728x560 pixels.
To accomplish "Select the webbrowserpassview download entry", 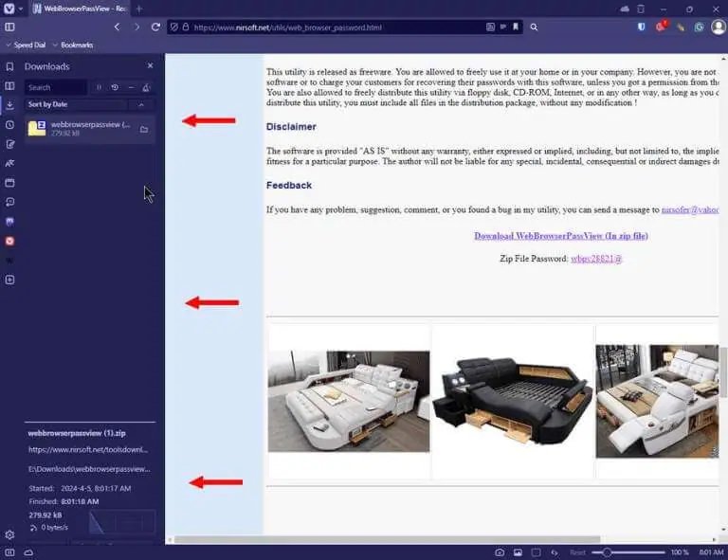I will pyautogui.click(x=90, y=129).
